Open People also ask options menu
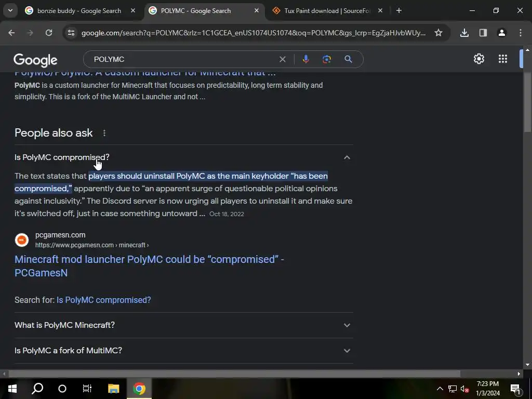 tap(104, 133)
